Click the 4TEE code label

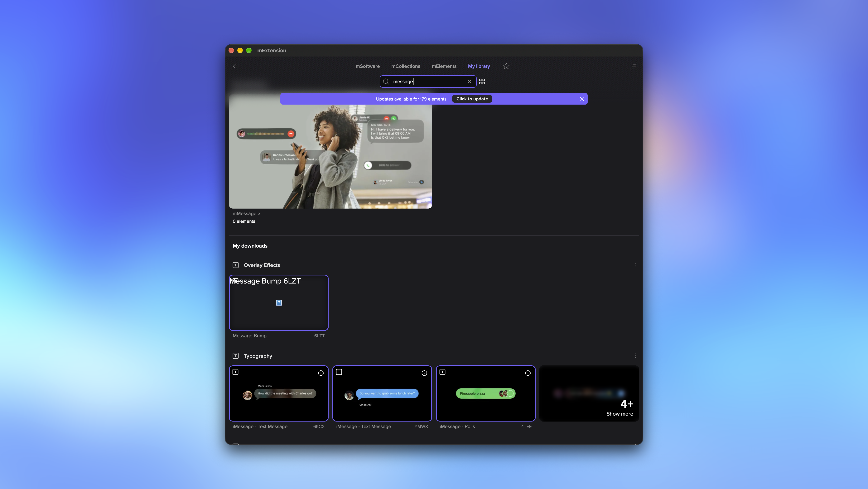526,426
